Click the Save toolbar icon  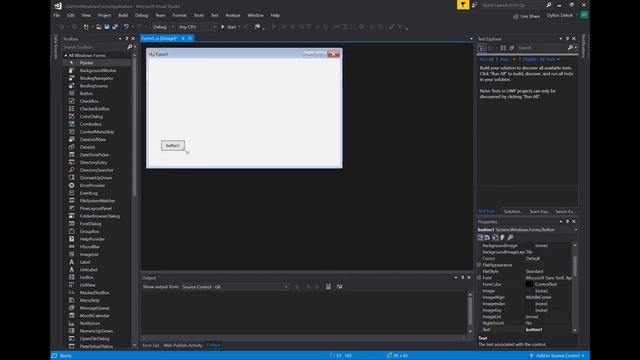coord(107,27)
